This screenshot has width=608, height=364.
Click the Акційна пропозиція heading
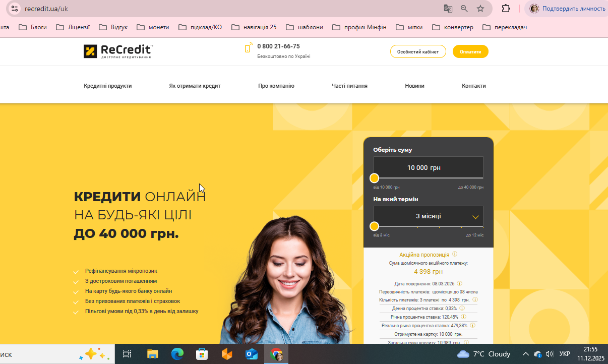pyautogui.click(x=424, y=255)
